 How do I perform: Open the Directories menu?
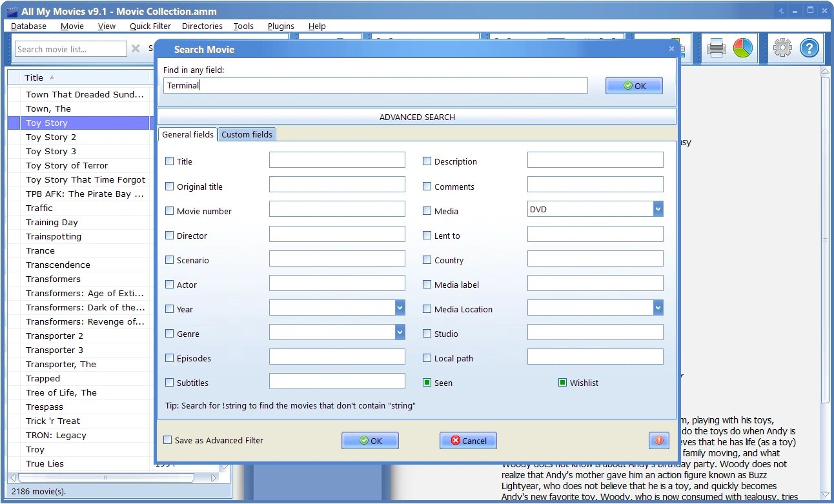202,26
